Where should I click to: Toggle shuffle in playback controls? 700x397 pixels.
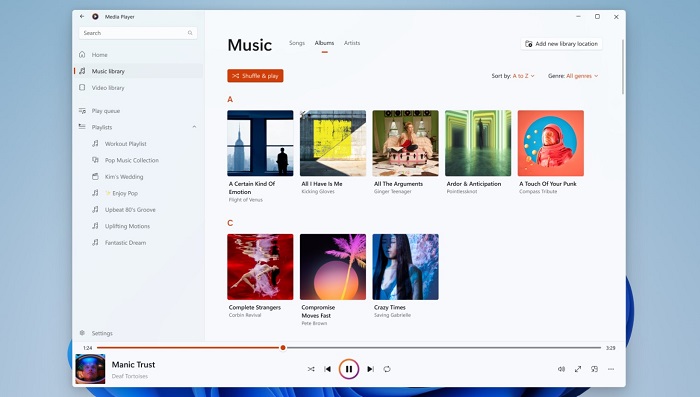click(x=311, y=369)
